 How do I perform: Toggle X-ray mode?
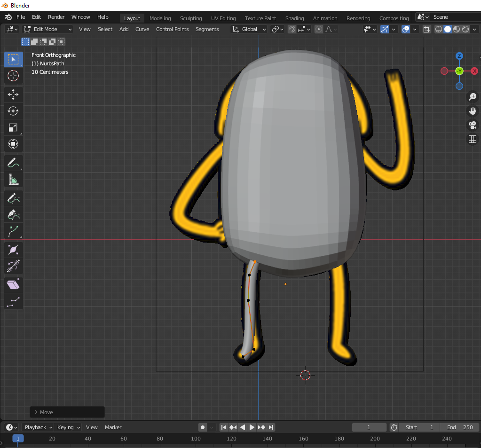pyautogui.click(x=427, y=29)
